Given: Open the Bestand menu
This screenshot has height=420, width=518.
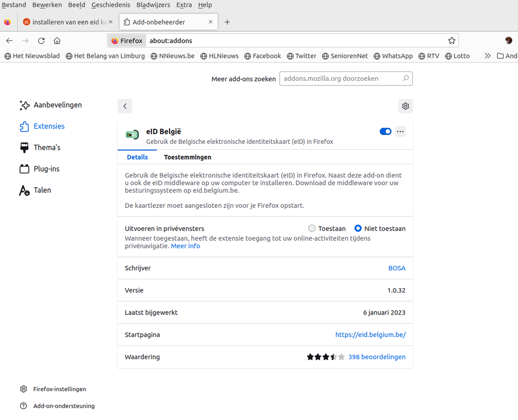Looking at the screenshot, I should click(x=14, y=5).
